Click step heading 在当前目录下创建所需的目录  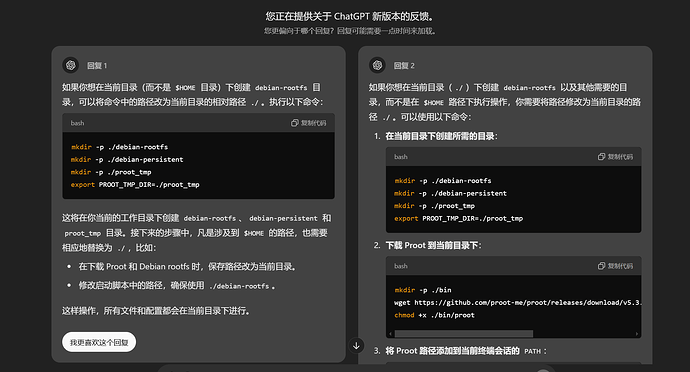(x=441, y=136)
